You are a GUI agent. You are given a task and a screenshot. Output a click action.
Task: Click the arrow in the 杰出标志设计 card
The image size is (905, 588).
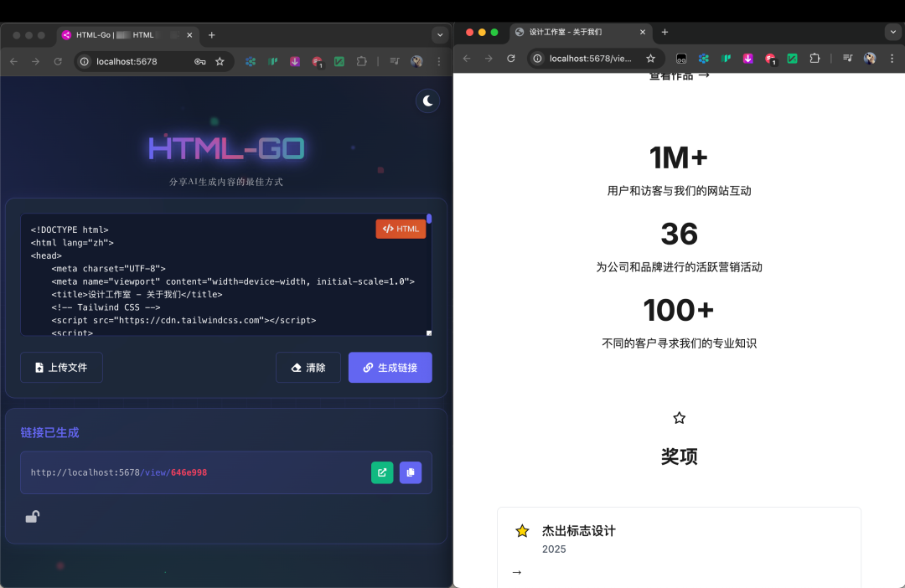click(516, 572)
